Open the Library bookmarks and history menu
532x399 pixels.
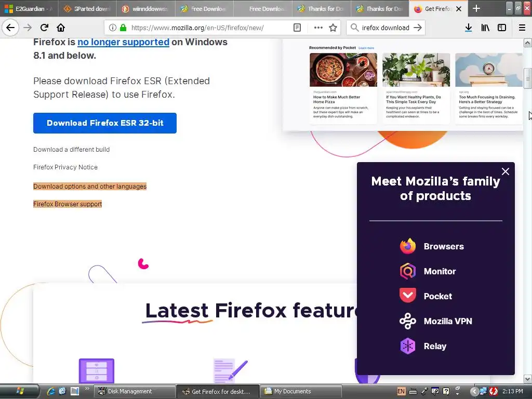pos(485,28)
